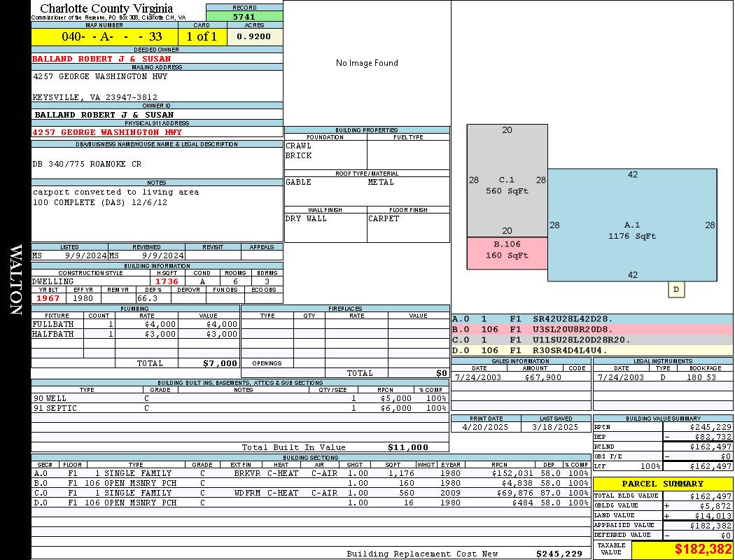Click the sale amount $67,900
735x560 pixels.
(542, 377)
